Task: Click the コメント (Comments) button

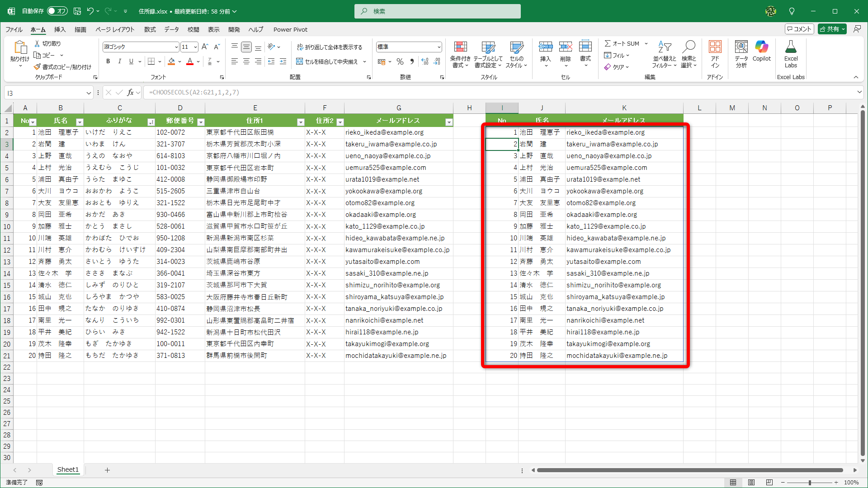Action: 799,29
